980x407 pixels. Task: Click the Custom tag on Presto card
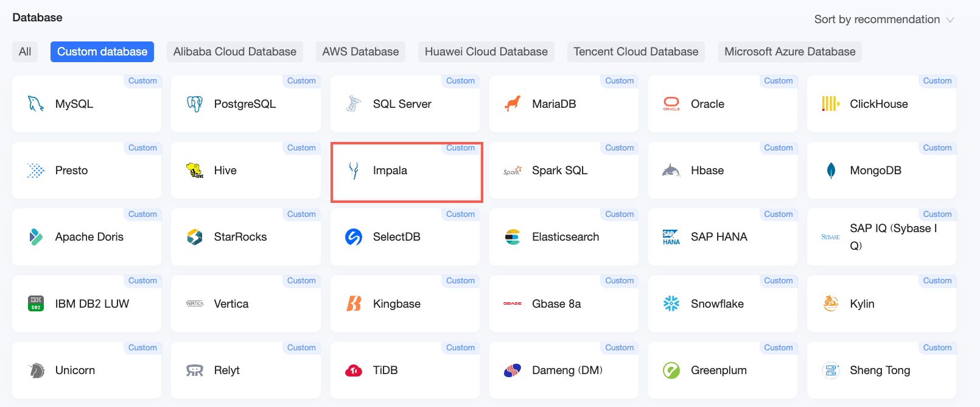pyautogui.click(x=142, y=148)
